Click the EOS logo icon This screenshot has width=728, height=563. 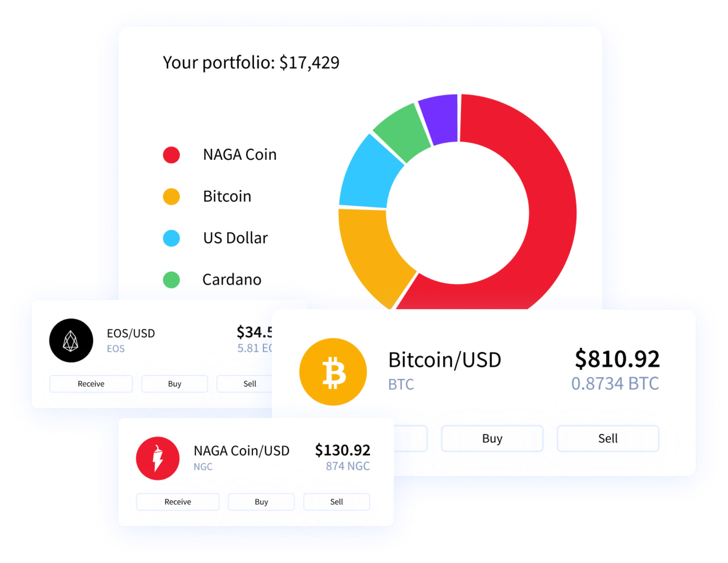71,340
